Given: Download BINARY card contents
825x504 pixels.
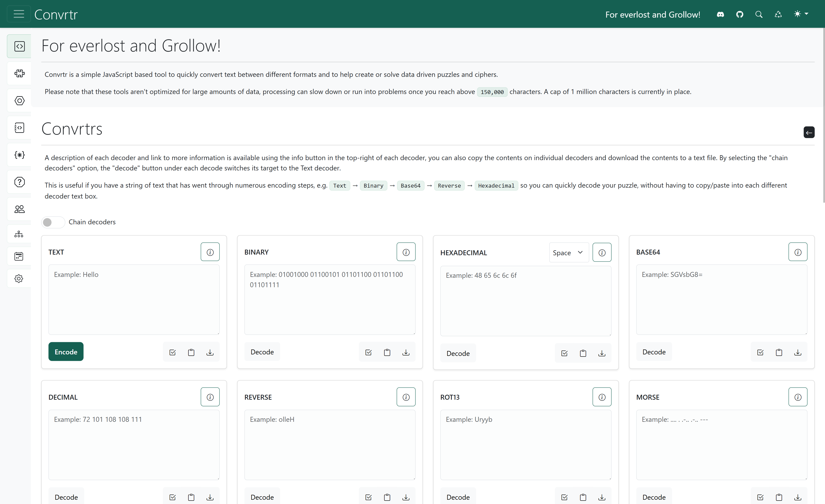Looking at the screenshot, I should coord(406,352).
